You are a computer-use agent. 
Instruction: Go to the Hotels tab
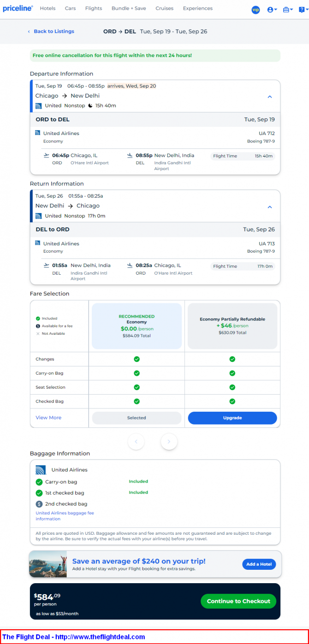(x=48, y=8)
